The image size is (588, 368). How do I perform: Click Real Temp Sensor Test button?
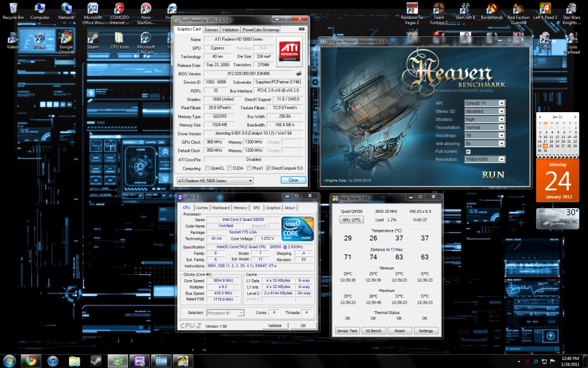[347, 331]
